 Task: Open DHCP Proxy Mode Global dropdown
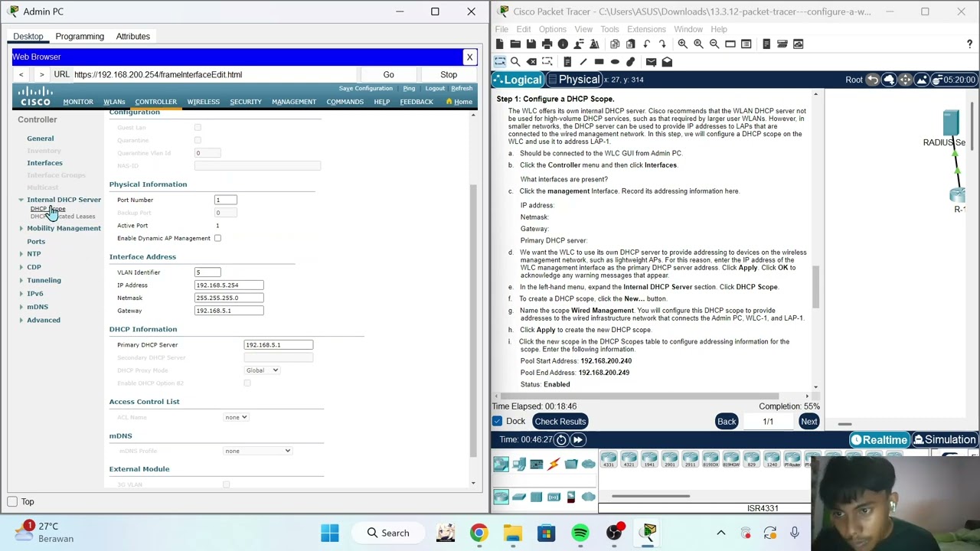[263, 370]
